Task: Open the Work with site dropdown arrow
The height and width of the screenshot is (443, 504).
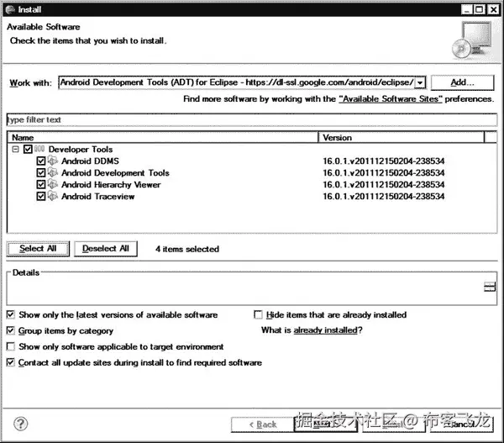Action: tap(420, 82)
